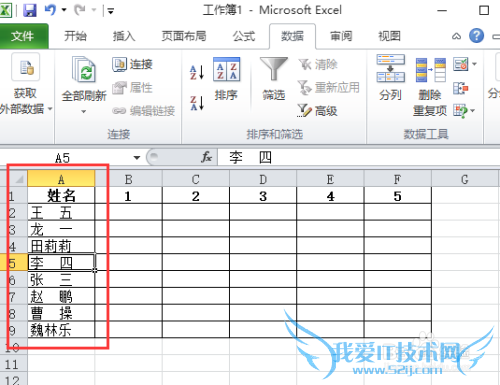
Task: Click 重新应用 (Reapply) filter button
Action: [x=329, y=87]
